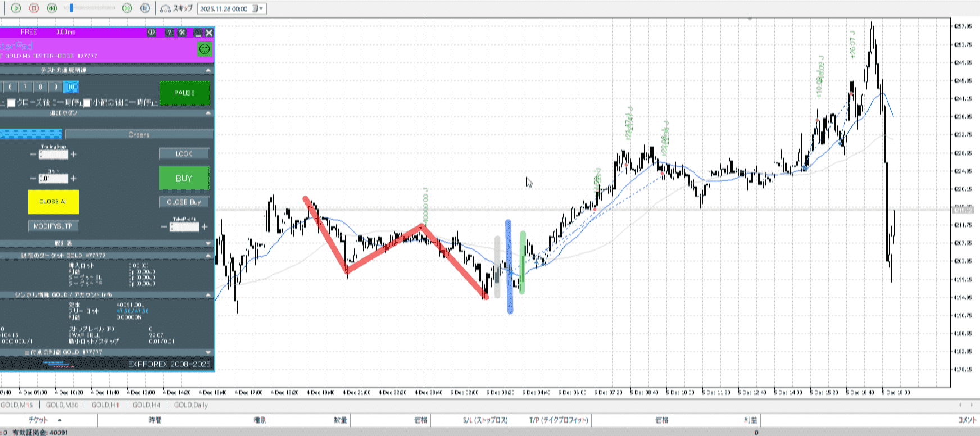Select speed level 10 button
The width and height of the screenshot is (980, 436).
[x=71, y=87]
